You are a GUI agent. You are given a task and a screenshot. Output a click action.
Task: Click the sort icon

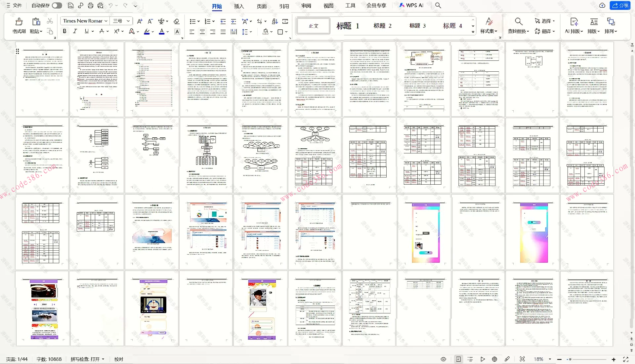(x=275, y=21)
